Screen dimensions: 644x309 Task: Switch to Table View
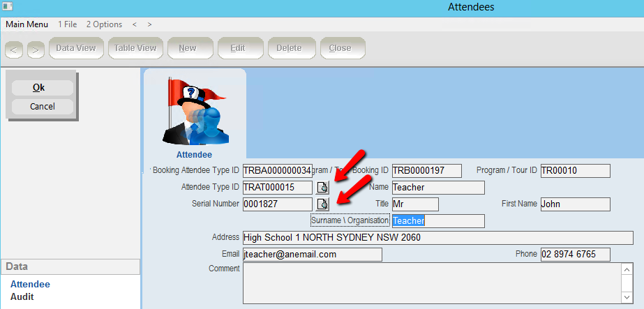click(x=135, y=49)
